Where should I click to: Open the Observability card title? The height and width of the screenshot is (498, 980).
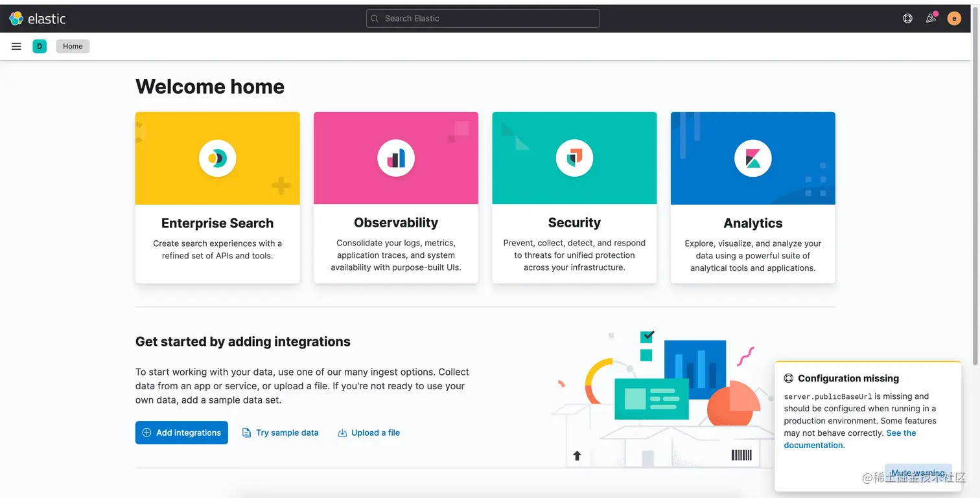tap(396, 223)
